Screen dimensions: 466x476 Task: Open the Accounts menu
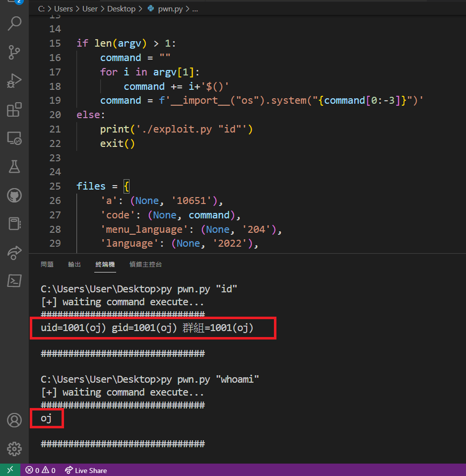pos(14,420)
